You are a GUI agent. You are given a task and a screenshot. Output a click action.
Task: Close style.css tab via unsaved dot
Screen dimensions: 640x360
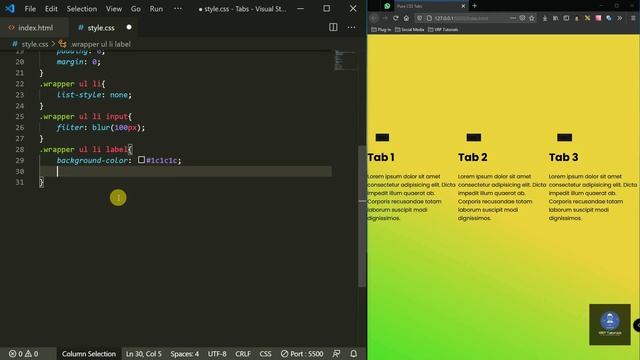tap(129, 27)
